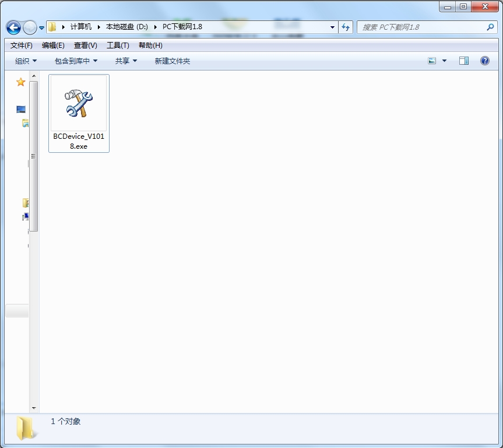Click navigation pane scroll up arrow
503x448 pixels.
click(34, 76)
